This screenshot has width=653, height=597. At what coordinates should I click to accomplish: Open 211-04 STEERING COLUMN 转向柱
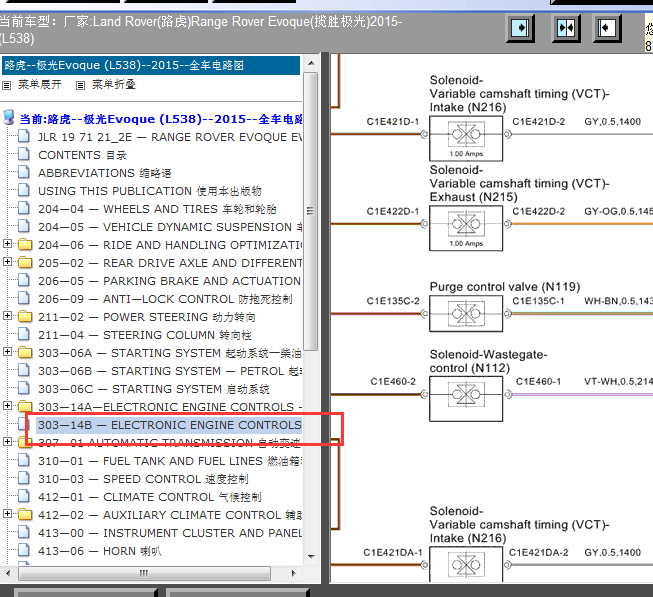click(145, 335)
